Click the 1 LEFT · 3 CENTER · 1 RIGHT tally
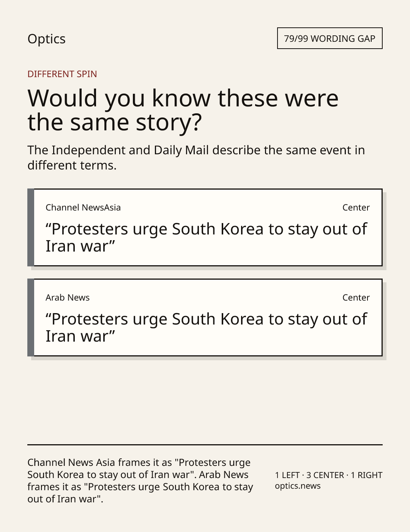Screen dimensions: 410x532 coord(329,475)
